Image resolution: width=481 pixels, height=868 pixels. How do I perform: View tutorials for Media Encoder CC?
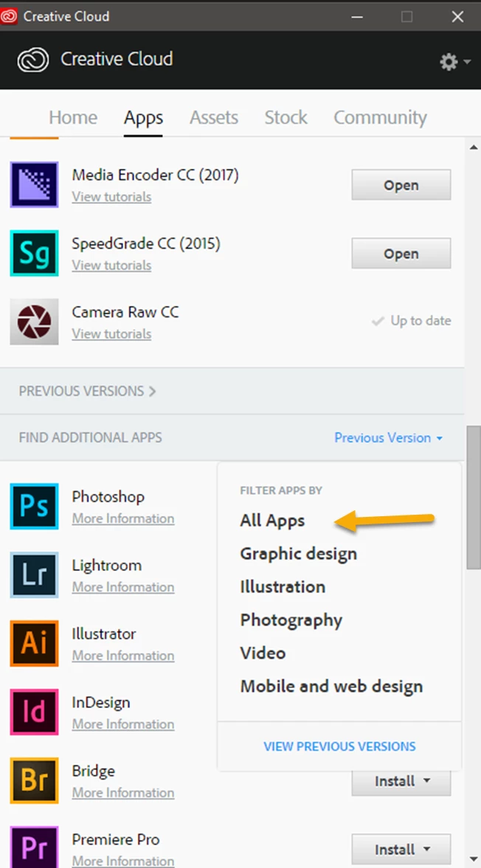click(x=111, y=196)
